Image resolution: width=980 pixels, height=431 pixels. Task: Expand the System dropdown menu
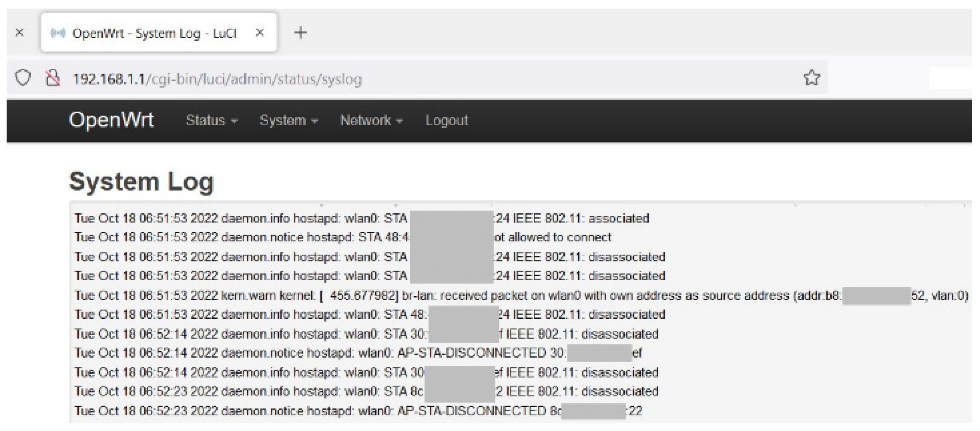pos(288,120)
